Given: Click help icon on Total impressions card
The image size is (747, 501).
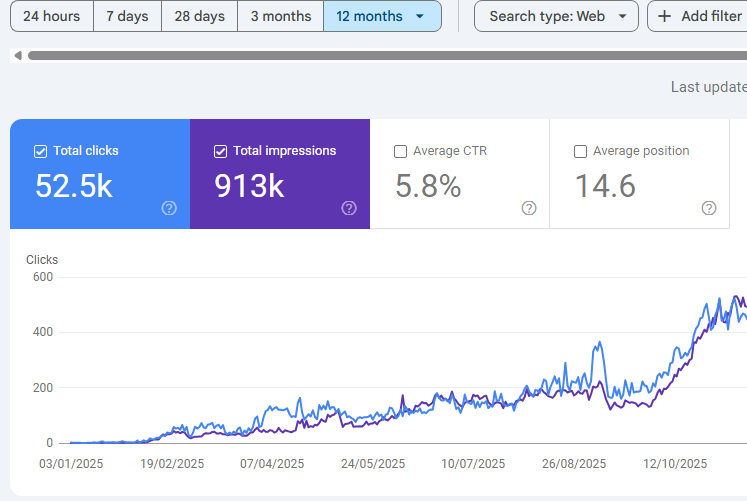Looking at the screenshot, I should tap(349, 208).
